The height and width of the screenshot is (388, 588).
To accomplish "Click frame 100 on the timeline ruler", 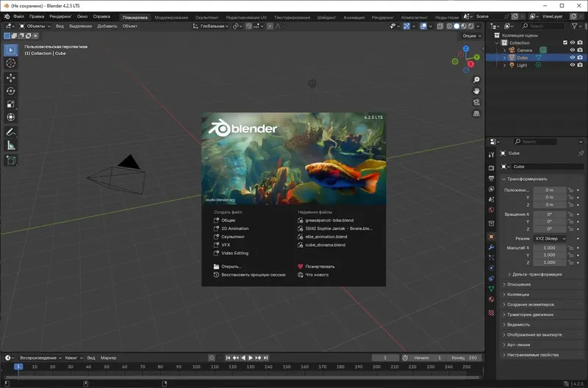I will 196,366.
